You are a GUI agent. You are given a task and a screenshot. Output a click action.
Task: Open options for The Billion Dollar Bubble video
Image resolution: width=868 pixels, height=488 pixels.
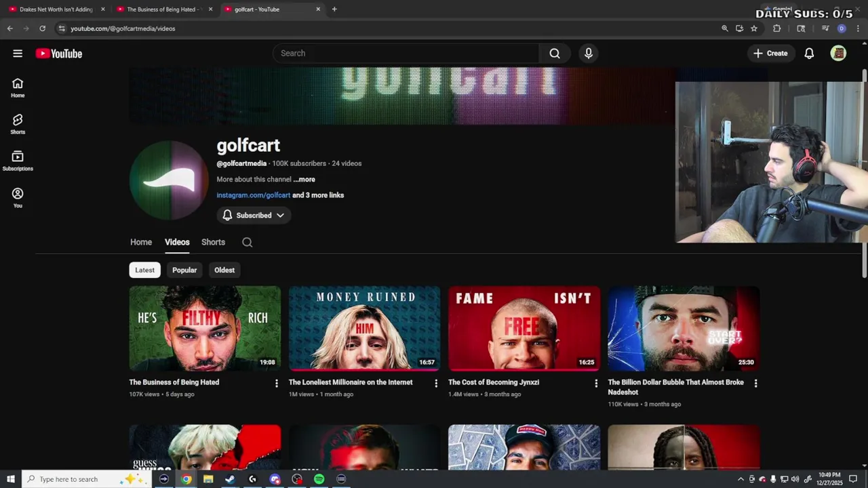755,384
